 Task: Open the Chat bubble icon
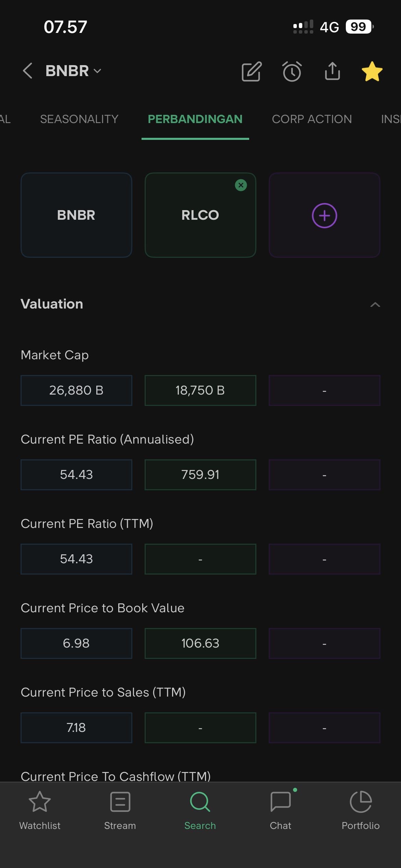coord(280,802)
